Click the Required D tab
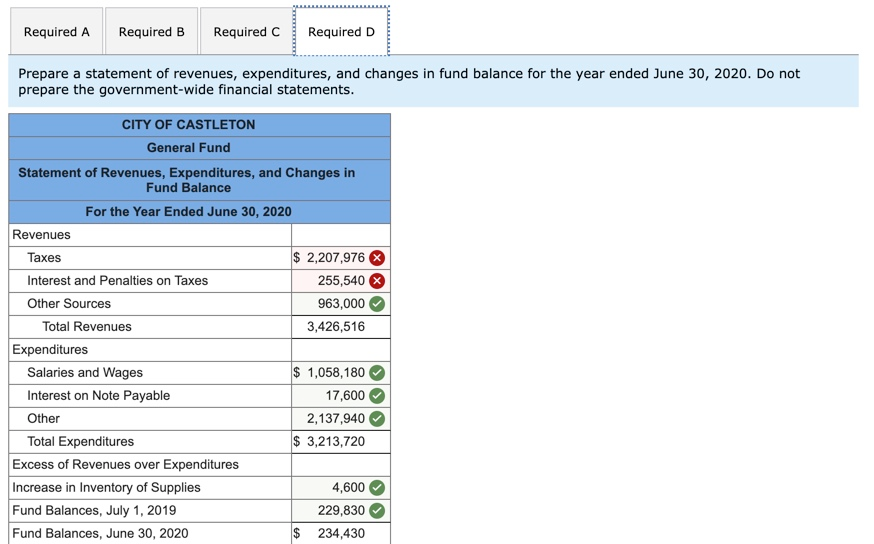This screenshot has width=874, height=544. coord(341,32)
